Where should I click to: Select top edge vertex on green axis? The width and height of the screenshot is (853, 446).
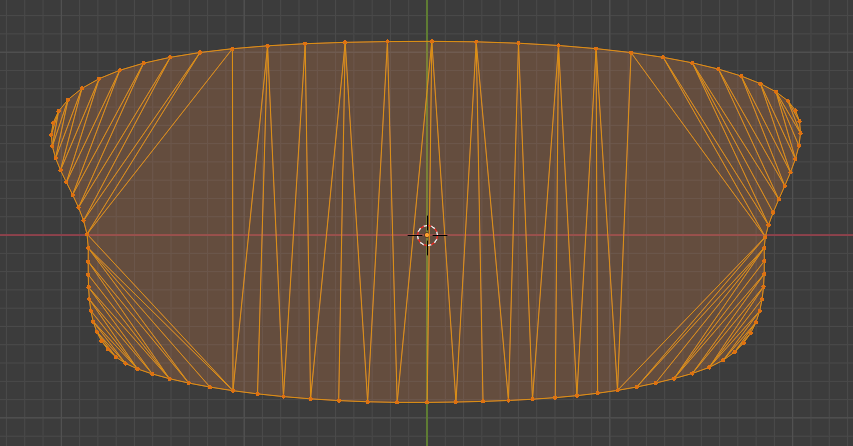pos(432,41)
